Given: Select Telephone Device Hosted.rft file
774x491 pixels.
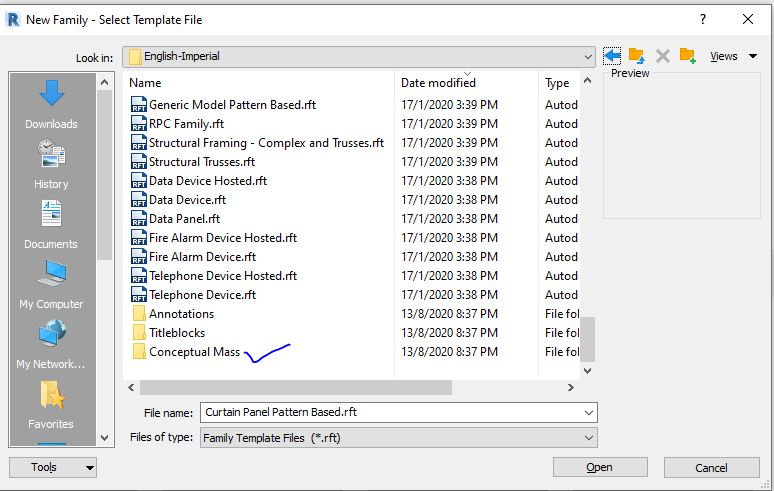Looking at the screenshot, I should click(223, 275).
